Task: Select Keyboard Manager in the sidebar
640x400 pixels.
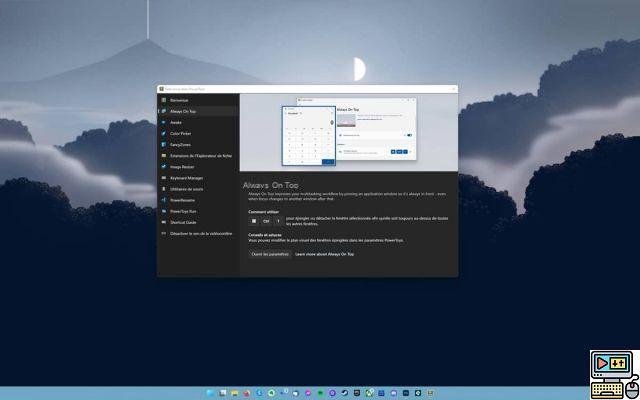Action: click(x=198, y=178)
